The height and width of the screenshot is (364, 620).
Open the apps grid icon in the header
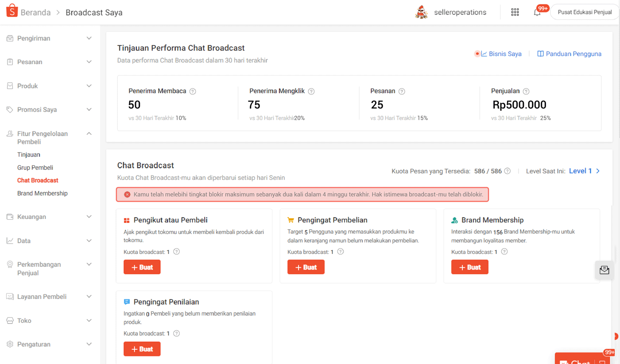point(515,12)
